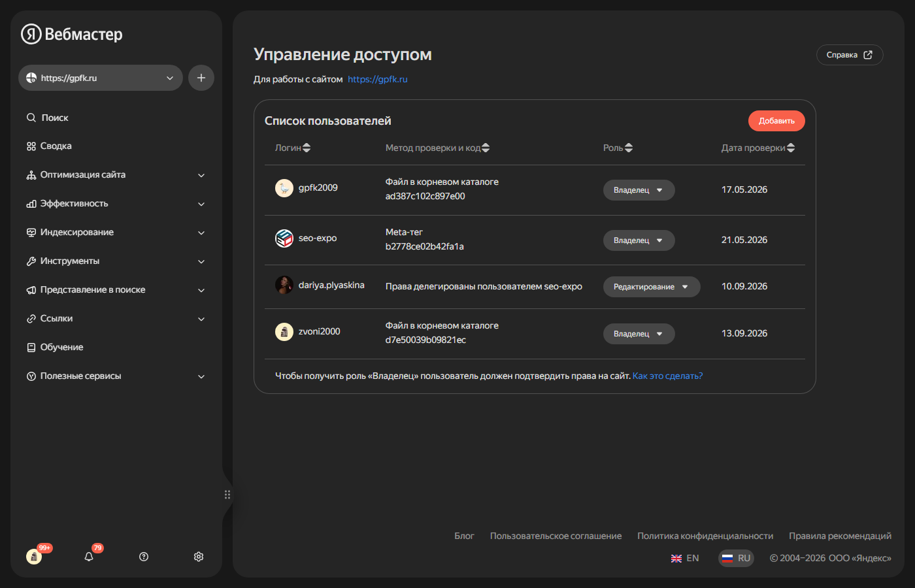915x588 pixels.
Task: Change Редактирование role for dariya.plyaskina
Action: (x=652, y=287)
